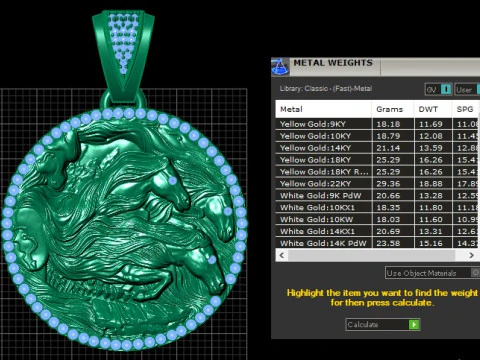Screen dimensions: 480x360
Task: Click the 18.18 grams value
Action: 388,124
